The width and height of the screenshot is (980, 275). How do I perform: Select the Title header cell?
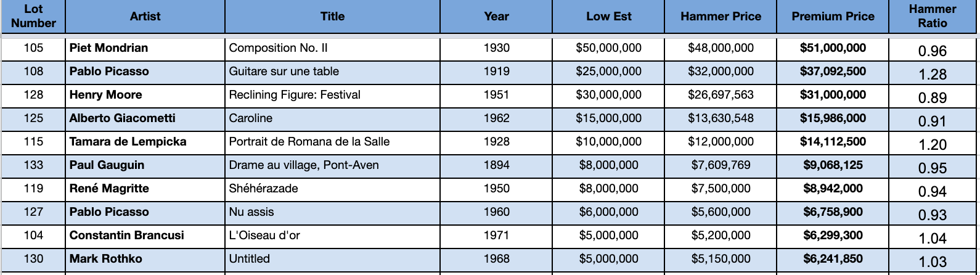[x=332, y=17]
